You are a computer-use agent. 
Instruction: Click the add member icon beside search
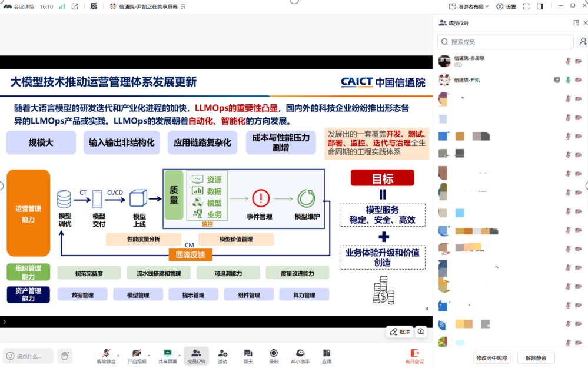point(582,42)
